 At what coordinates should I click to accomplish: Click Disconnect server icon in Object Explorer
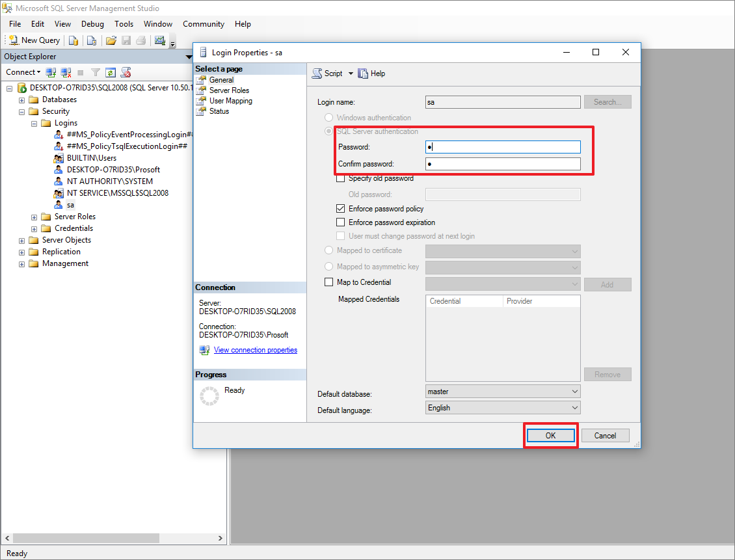tap(66, 72)
